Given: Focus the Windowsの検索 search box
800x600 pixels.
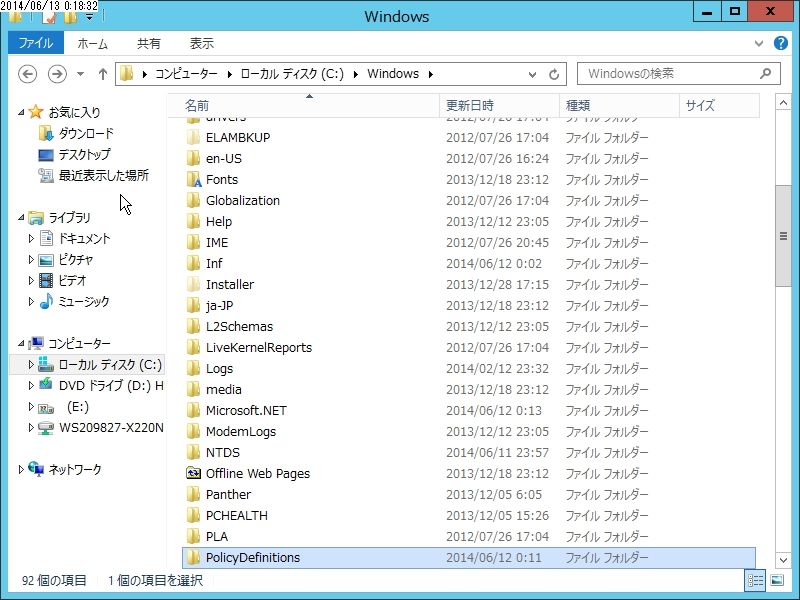Looking at the screenshot, I should [x=671, y=74].
